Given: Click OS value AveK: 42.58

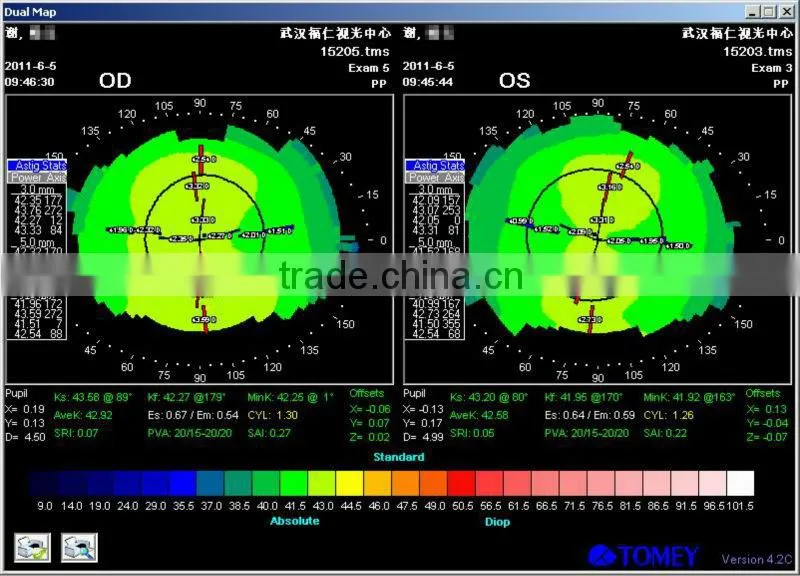Looking at the screenshot, I should (x=479, y=415).
